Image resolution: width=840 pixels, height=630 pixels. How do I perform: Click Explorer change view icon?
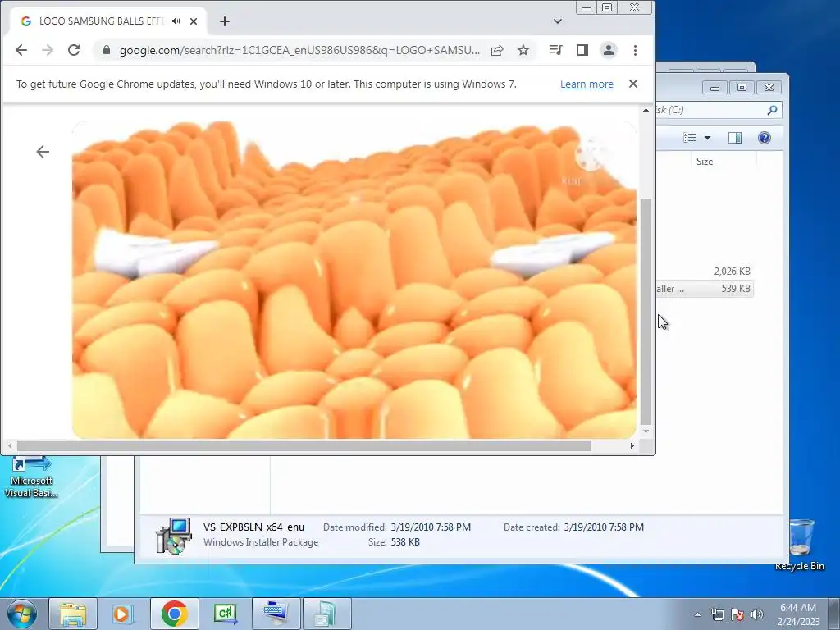[x=689, y=138]
